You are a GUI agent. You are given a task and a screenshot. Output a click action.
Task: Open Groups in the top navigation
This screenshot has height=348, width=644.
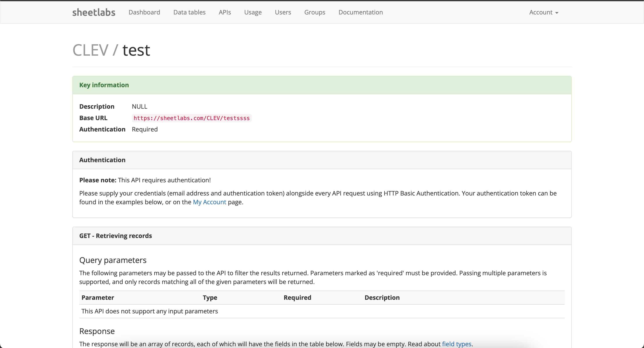pyautogui.click(x=315, y=12)
